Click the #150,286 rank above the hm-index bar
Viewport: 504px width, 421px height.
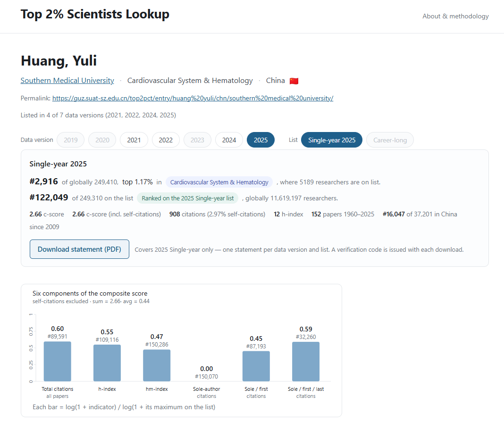tap(157, 344)
